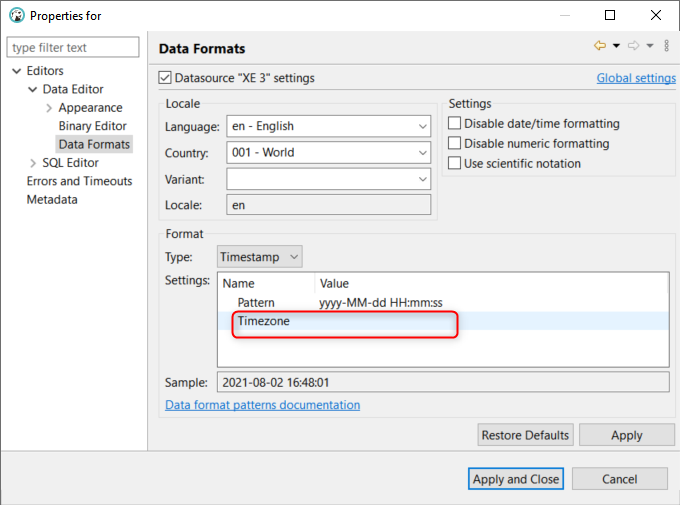
Task: Expand the Appearance tree node
Action: pyautogui.click(x=49, y=108)
